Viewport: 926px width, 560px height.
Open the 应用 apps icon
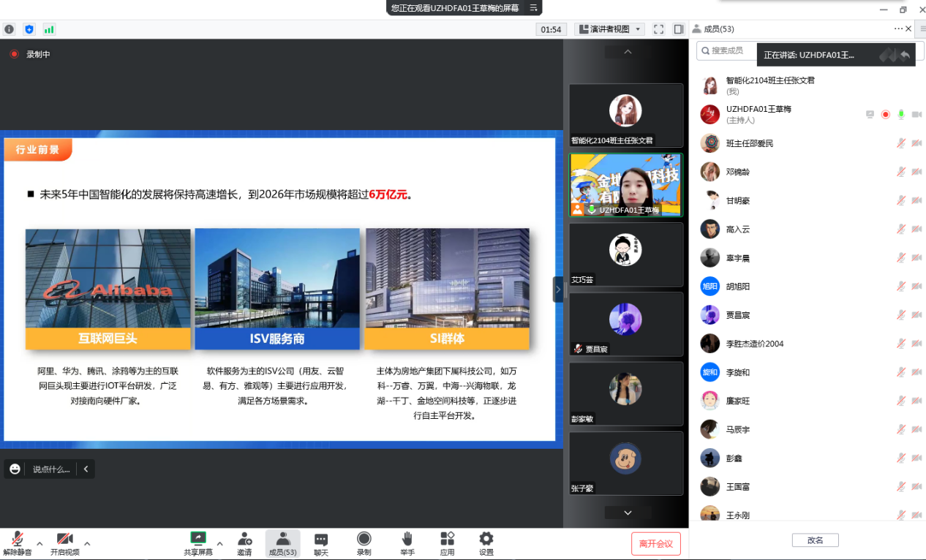(447, 543)
